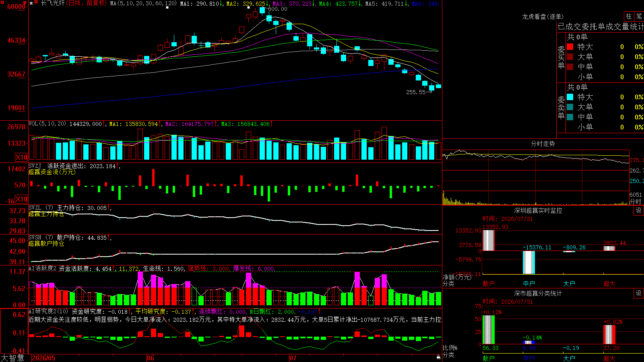Click the SVZL 主力持仓 indicator label

57,208
